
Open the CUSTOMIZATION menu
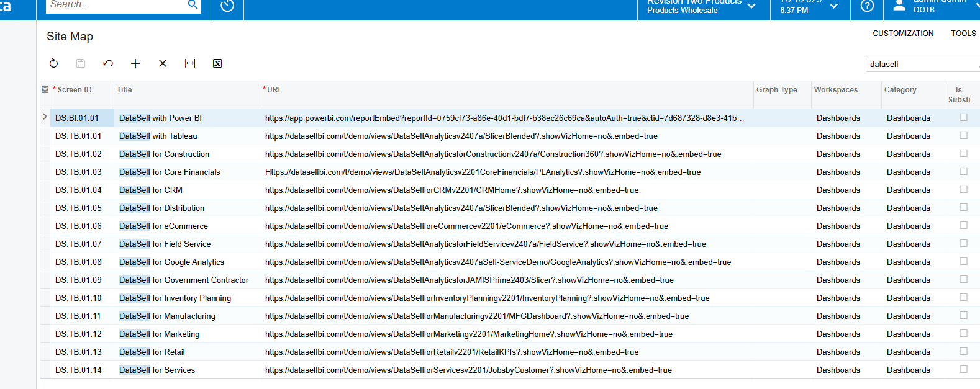click(x=903, y=34)
